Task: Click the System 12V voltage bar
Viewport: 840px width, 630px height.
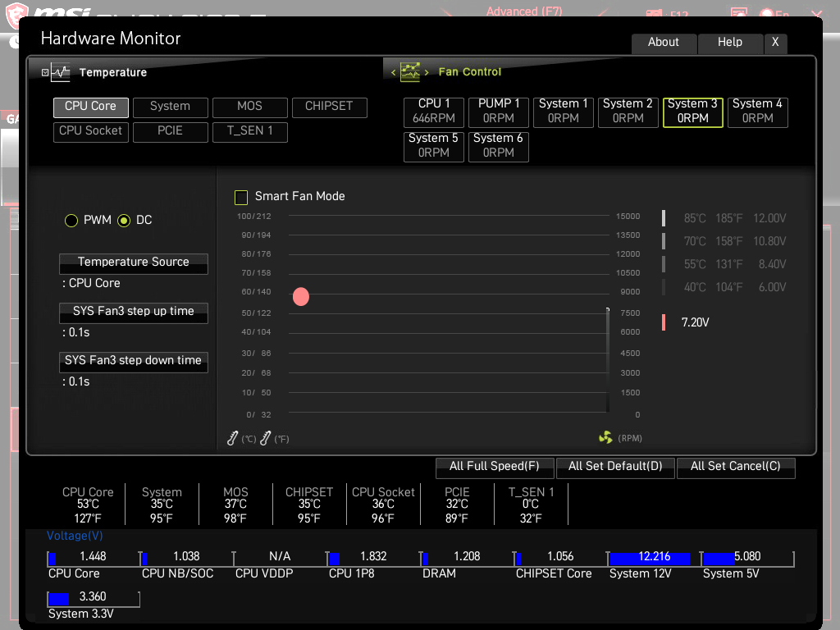Action: (x=654, y=559)
